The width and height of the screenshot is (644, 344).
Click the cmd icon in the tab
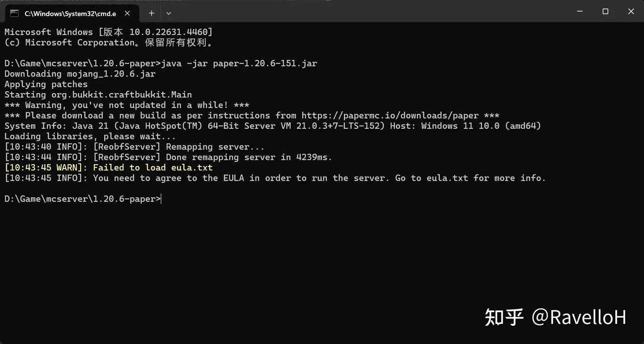[x=14, y=13]
